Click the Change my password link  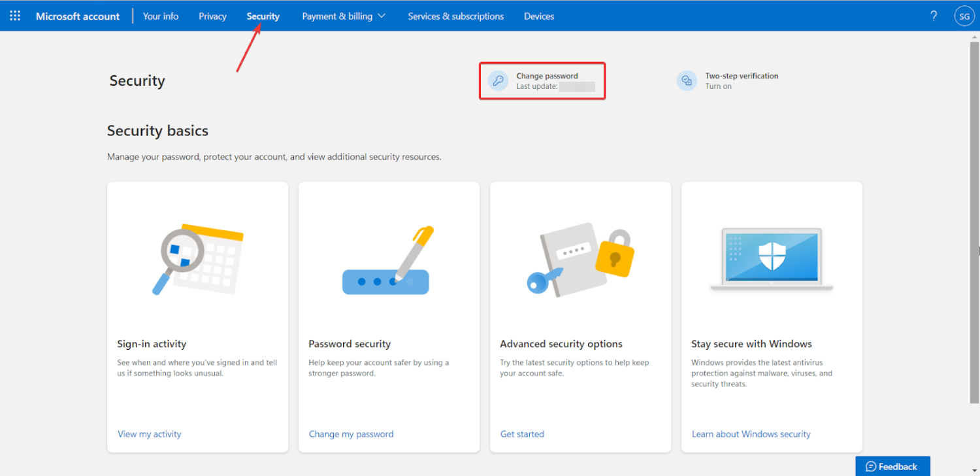click(x=351, y=434)
